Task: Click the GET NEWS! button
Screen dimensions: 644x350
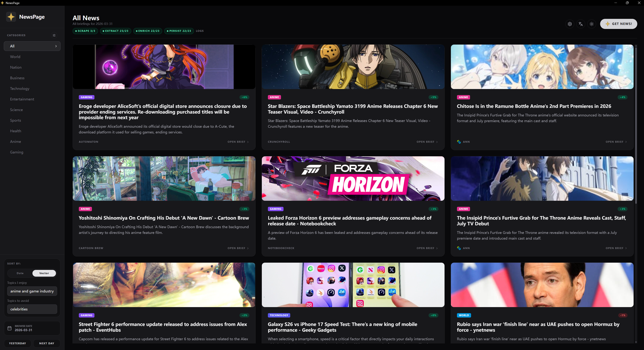Action: tap(618, 24)
